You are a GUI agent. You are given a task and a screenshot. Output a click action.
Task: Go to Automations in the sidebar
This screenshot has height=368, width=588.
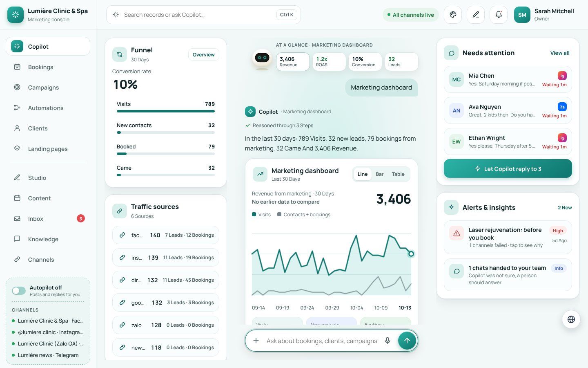pos(48,108)
